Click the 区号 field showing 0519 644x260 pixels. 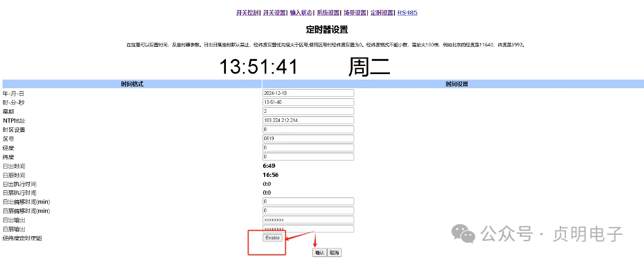coord(308,139)
